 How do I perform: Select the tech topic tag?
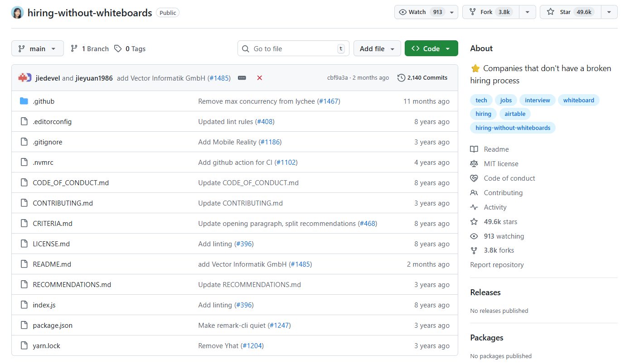pyautogui.click(x=481, y=100)
